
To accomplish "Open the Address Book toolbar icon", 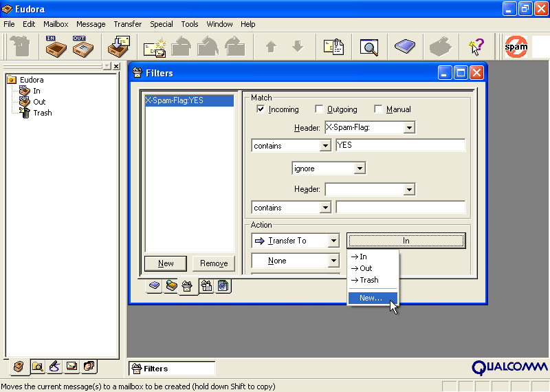I will [x=405, y=46].
